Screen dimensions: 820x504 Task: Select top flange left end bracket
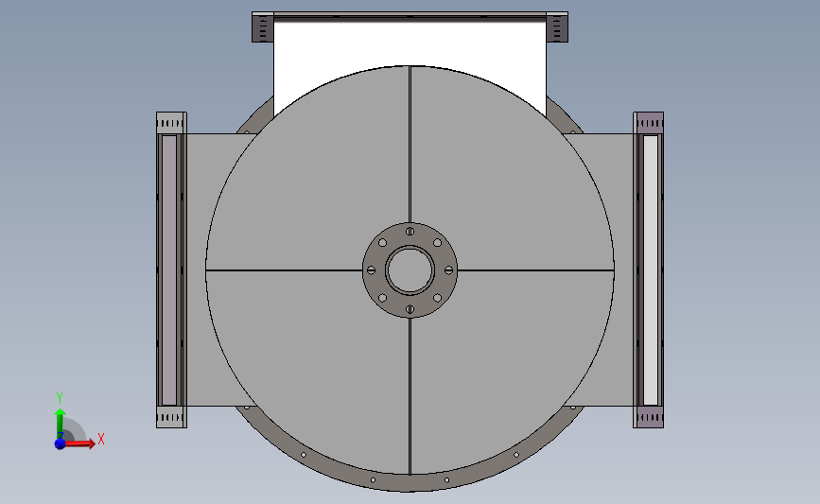(x=263, y=28)
